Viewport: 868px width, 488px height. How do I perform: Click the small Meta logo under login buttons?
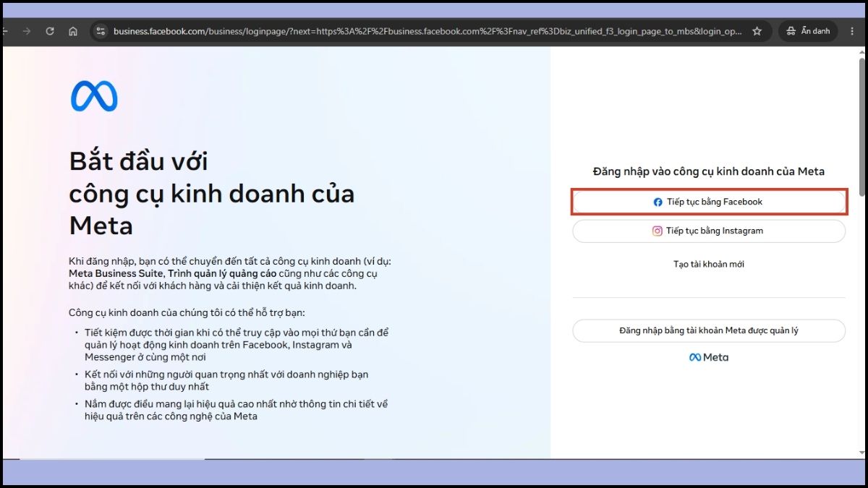709,357
